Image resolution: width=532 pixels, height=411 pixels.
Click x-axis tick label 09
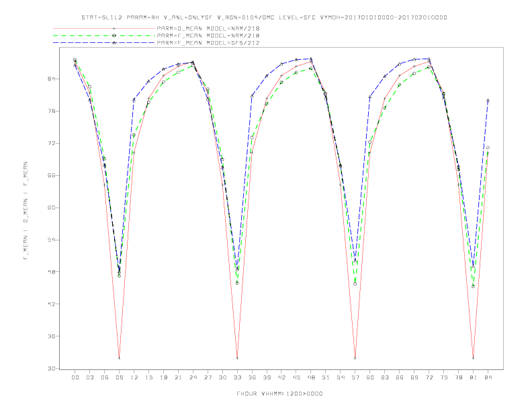click(x=119, y=377)
